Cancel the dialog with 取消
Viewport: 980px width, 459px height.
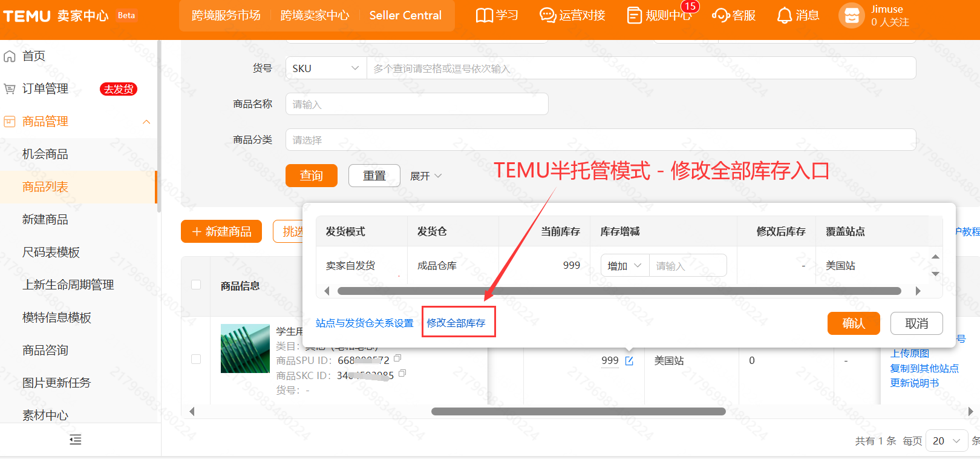coord(916,323)
